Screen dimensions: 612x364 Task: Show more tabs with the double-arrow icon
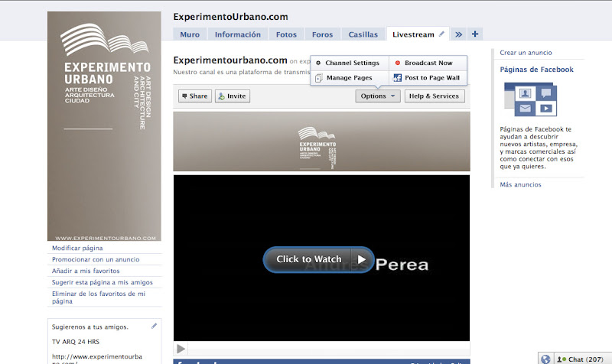click(x=458, y=34)
